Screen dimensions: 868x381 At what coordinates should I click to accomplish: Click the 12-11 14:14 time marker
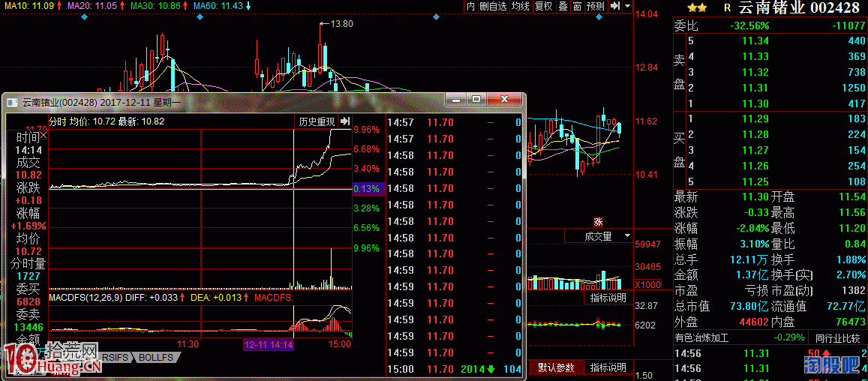269,344
